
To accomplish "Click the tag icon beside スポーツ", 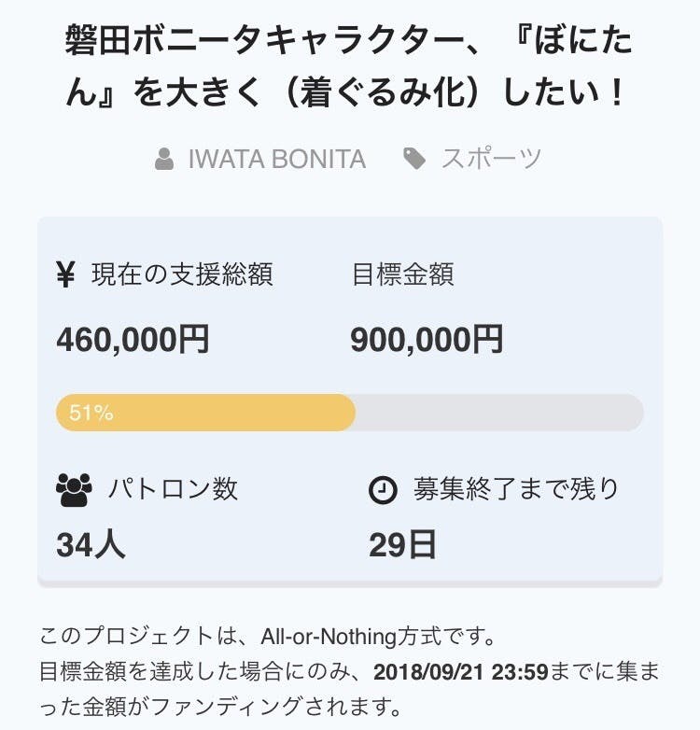I will click(x=414, y=159).
